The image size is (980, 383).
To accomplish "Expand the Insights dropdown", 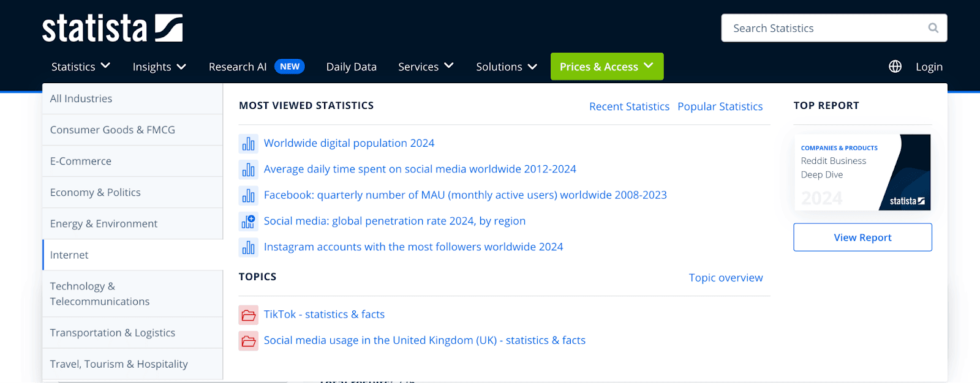I will [159, 67].
